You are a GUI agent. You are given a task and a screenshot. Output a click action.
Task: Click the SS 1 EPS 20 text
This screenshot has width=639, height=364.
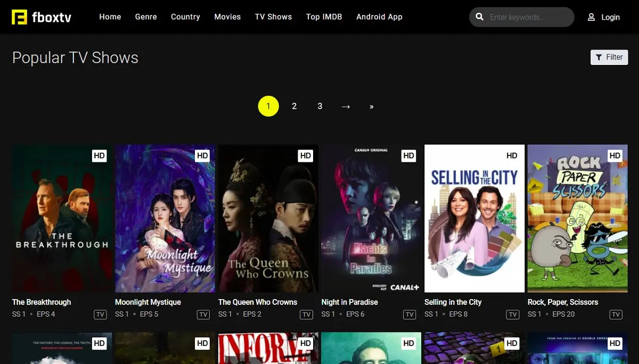point(551,314)
